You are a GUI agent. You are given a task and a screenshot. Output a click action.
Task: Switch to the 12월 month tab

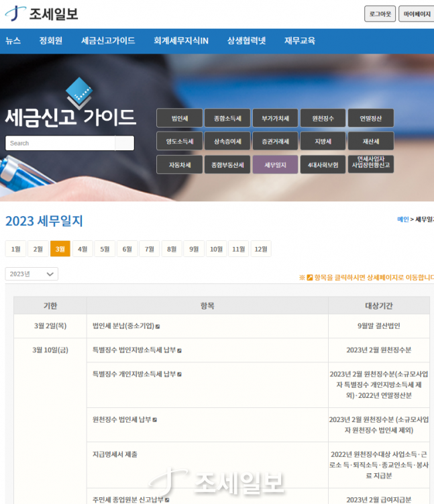point(260,249)
